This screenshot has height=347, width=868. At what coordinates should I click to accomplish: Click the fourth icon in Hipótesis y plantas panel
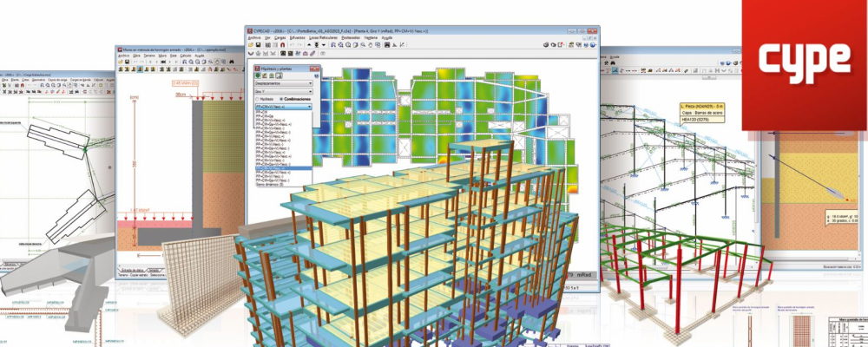tap(279, 75)
